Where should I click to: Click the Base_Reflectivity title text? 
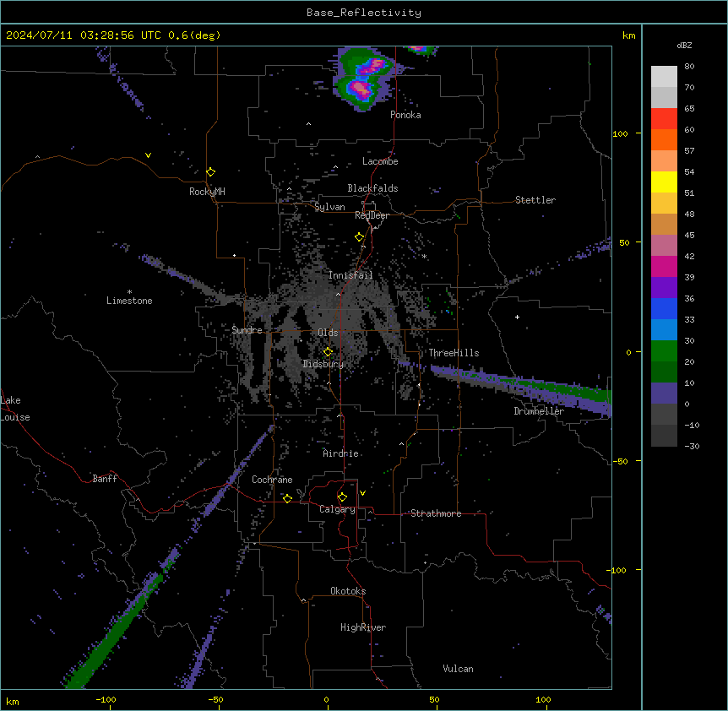pos(363,13)
